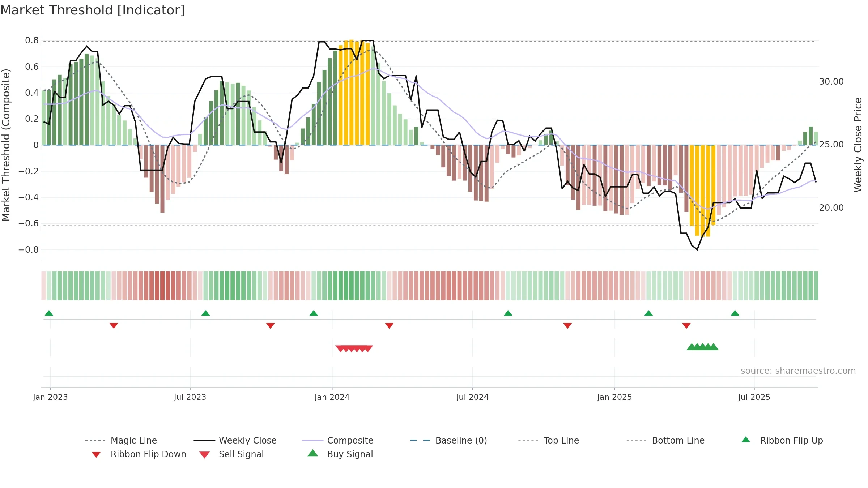
Task: Click the Jul 2024 x-axis label
Action: point(472,397)
